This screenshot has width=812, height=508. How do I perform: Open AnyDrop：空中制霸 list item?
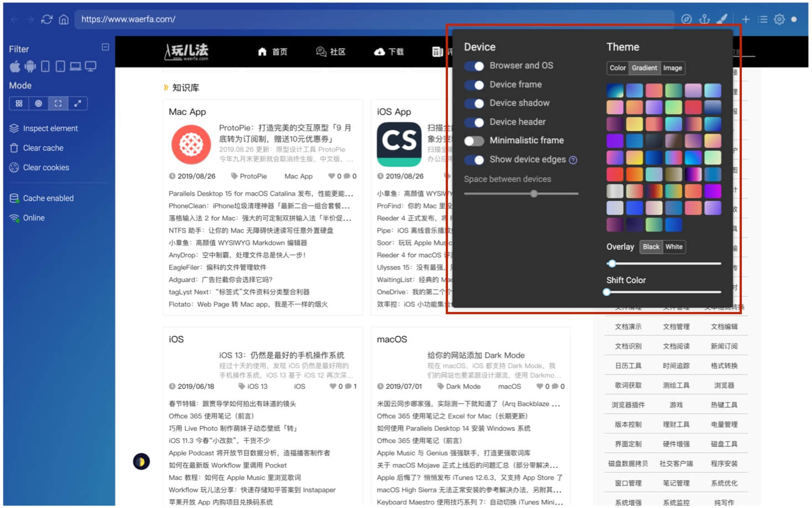pyautogui.click(x=237, y=255)
